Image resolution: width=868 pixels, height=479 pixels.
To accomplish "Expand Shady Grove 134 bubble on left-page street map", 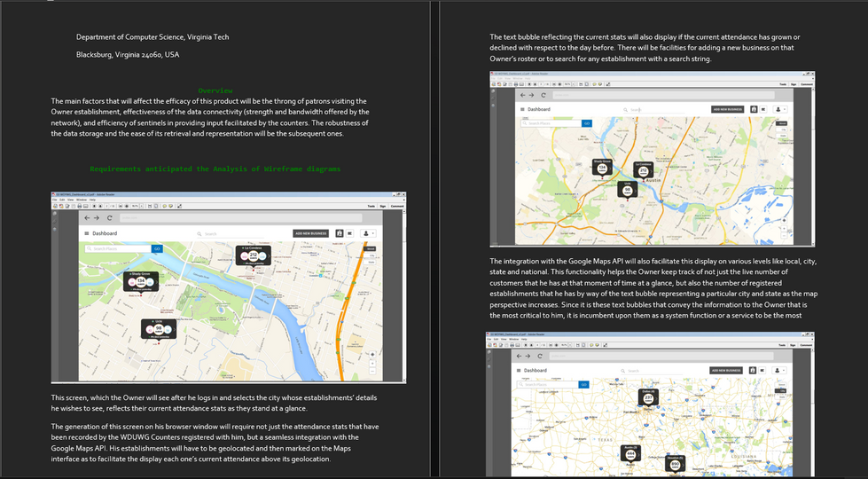I will coord(157,282).
